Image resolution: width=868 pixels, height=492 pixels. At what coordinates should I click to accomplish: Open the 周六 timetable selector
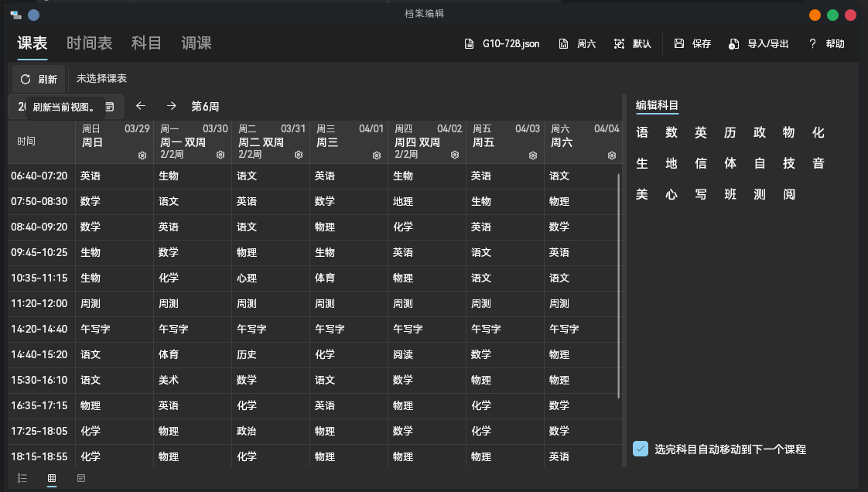click(577, 44)
